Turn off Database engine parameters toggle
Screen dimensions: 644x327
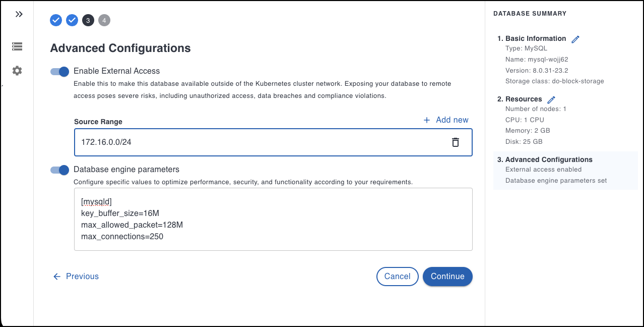59,170
